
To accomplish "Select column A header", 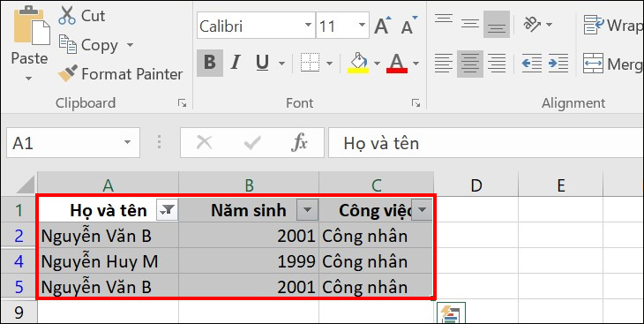I will 108,185.
